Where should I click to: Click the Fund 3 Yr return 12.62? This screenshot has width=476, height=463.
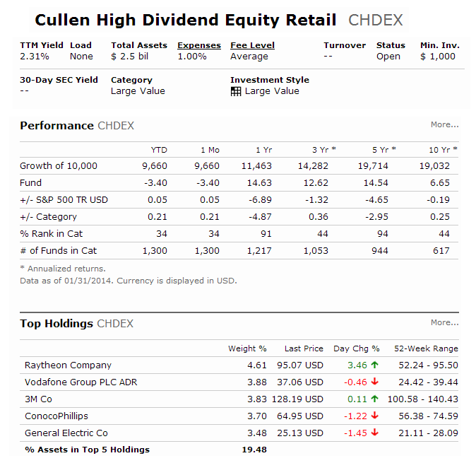coord(316,183)
